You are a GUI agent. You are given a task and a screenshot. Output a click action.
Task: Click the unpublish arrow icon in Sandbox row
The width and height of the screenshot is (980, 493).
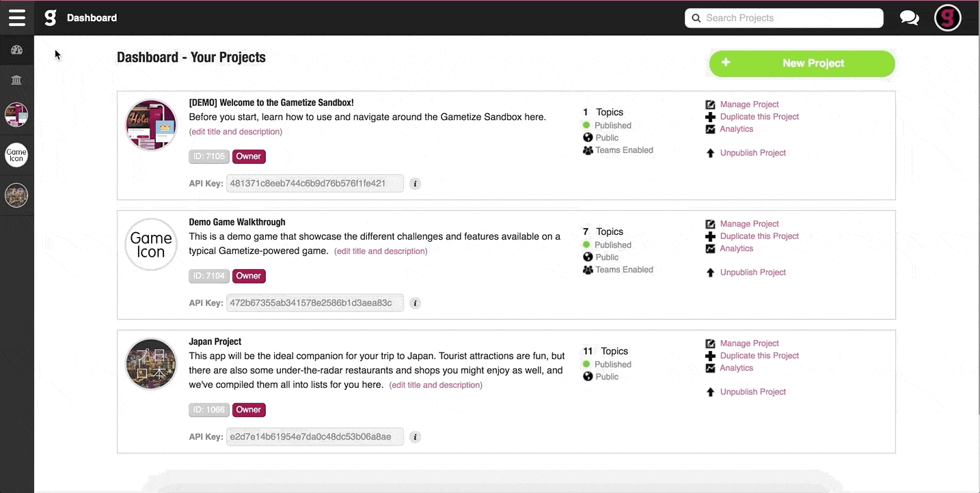click(710, 154)
